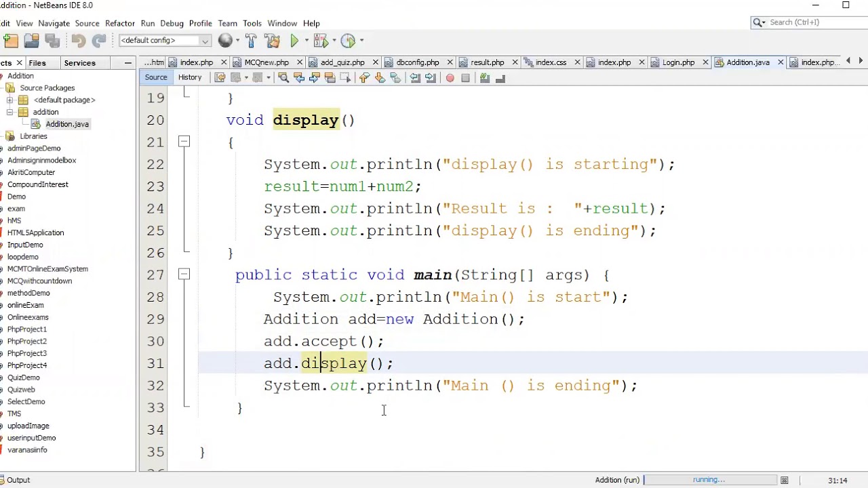868x488 pixels.
Task: Open browser selection dropdown arrow
Action: pos(237,41)
